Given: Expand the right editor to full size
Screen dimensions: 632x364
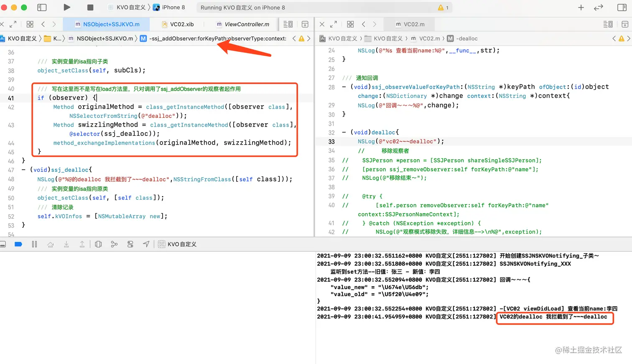Looking at the screenshot, I should tap(334, 24).
